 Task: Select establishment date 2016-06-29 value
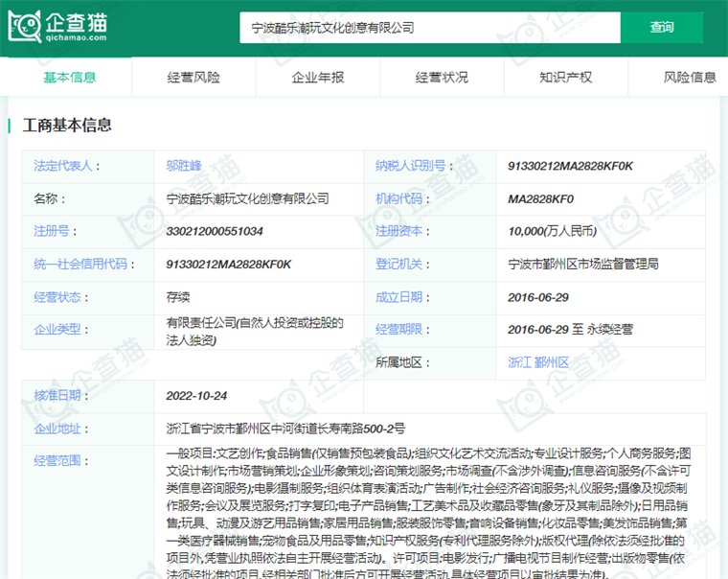538,297
